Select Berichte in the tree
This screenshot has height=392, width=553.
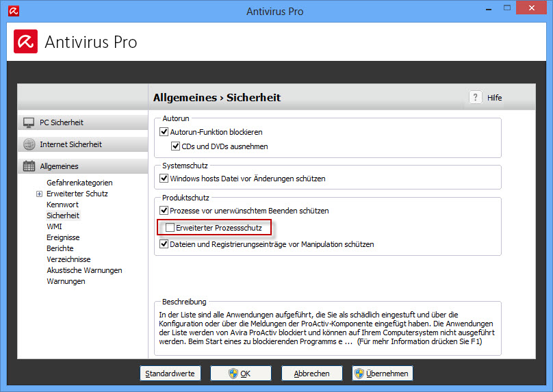click(x=60, y=248)
